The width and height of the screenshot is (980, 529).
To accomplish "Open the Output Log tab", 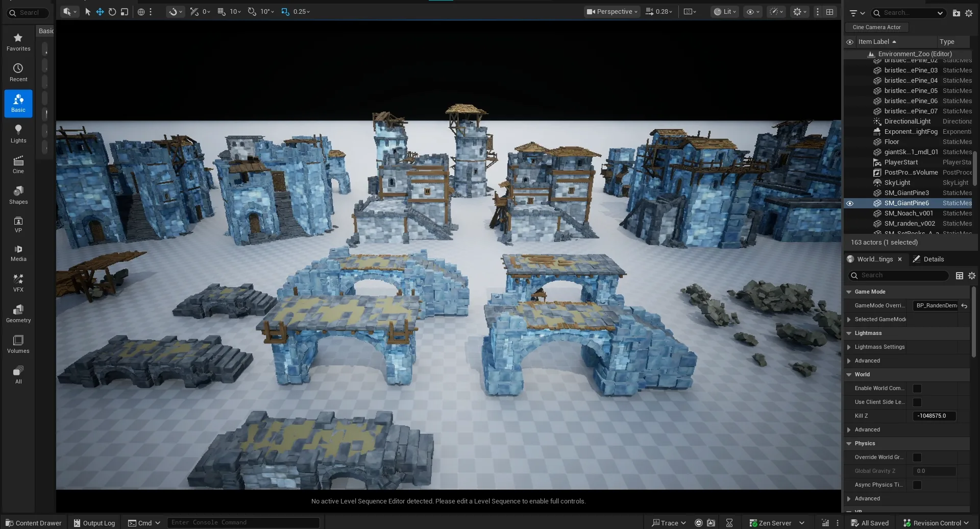I will click(94, 523).
